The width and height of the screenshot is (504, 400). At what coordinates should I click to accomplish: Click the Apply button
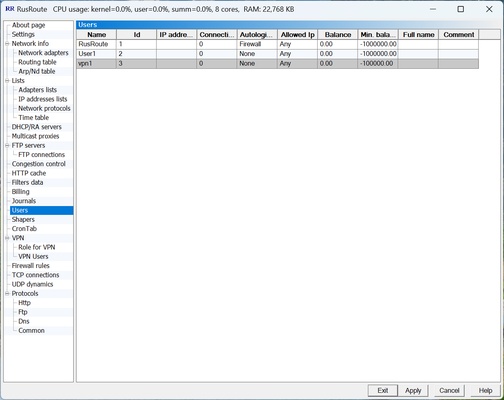pos(413,390)
